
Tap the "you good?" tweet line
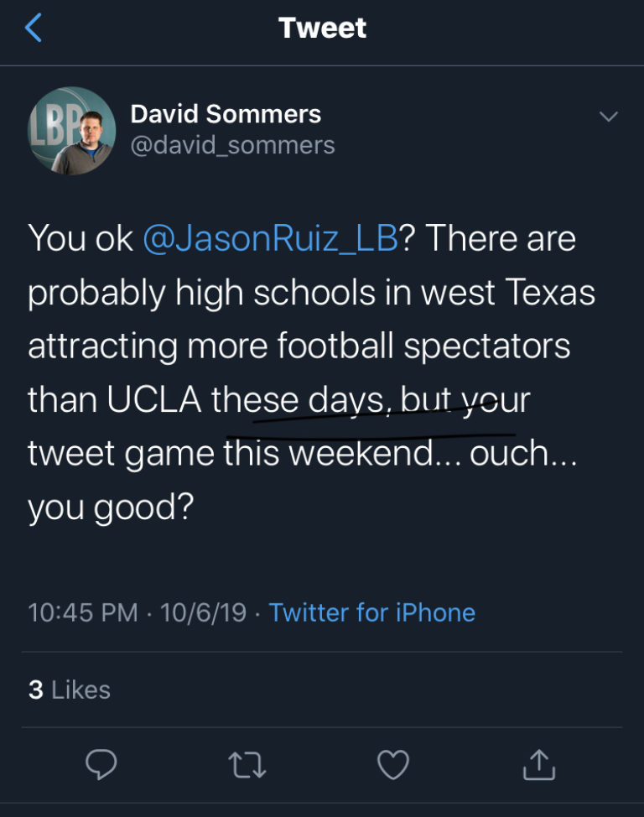pos(112,507)
